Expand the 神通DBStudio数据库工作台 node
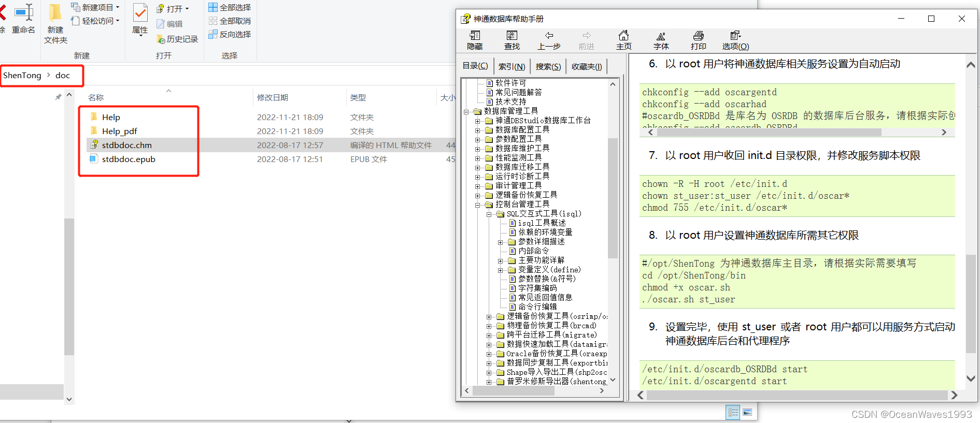Image resolution: width=980 pixels, height=423 pixels. click(478, 121)
